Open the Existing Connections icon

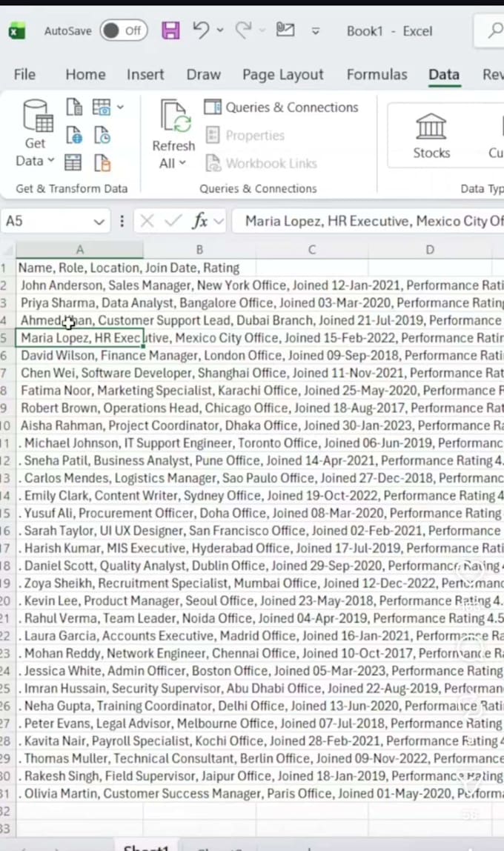click(102, 162)
